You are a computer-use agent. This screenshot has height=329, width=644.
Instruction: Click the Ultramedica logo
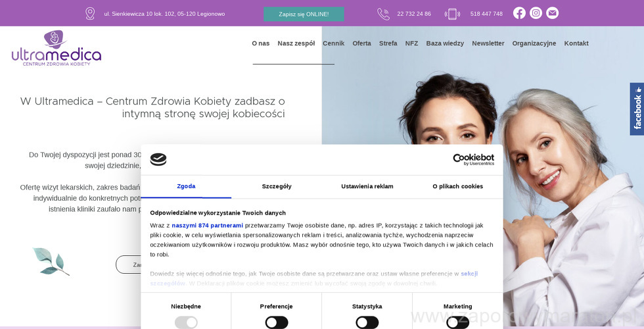(x=57, y=49)
